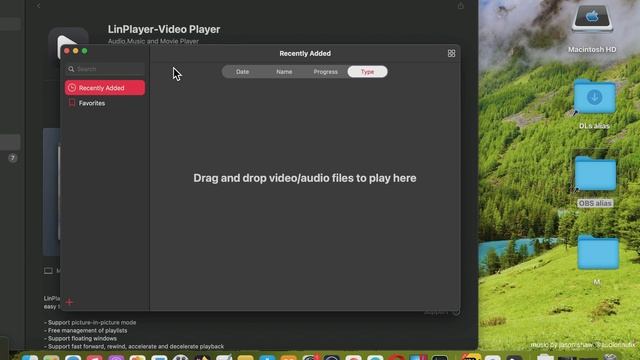This screenshot has width=640, height=360.
Task: Select the OBS alias folder icon
Action: pyautogui.click(x=595, y=174)
